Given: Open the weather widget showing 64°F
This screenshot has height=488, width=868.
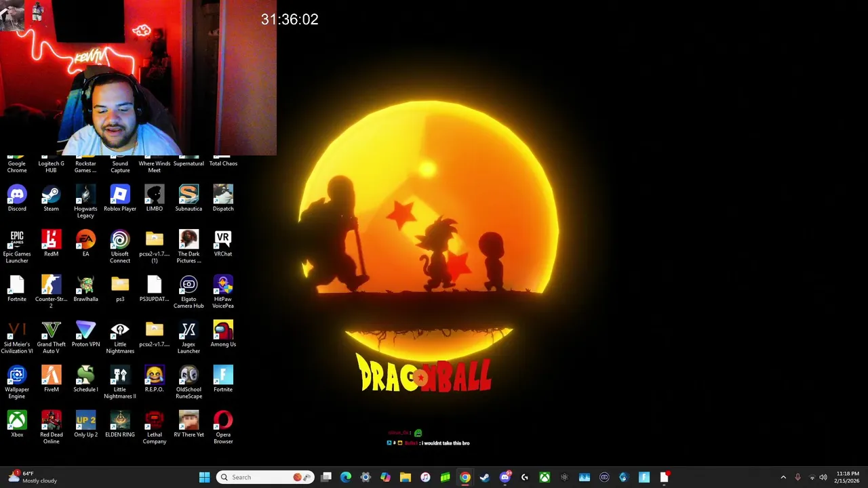Looking at the screenshot, I should (x=32, y=477).
